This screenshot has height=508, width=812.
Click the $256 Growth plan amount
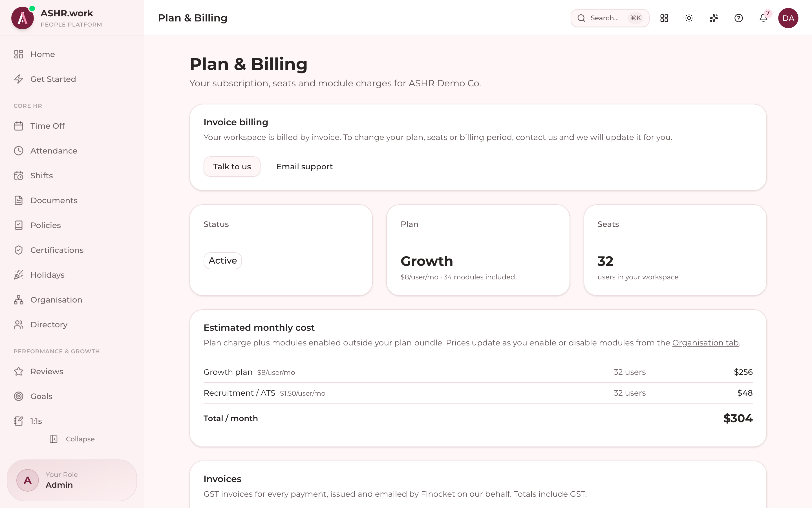(743, 372)
